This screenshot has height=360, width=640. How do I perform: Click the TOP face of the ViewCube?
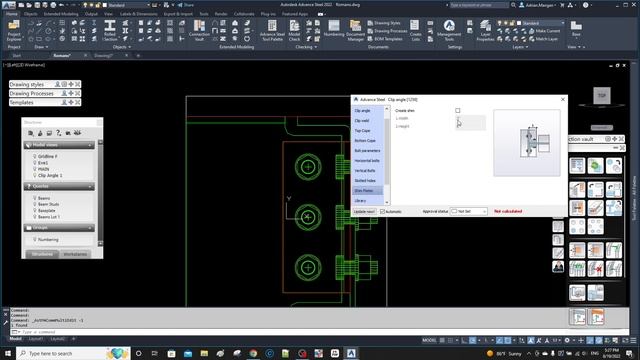click(x=602, y=96)
